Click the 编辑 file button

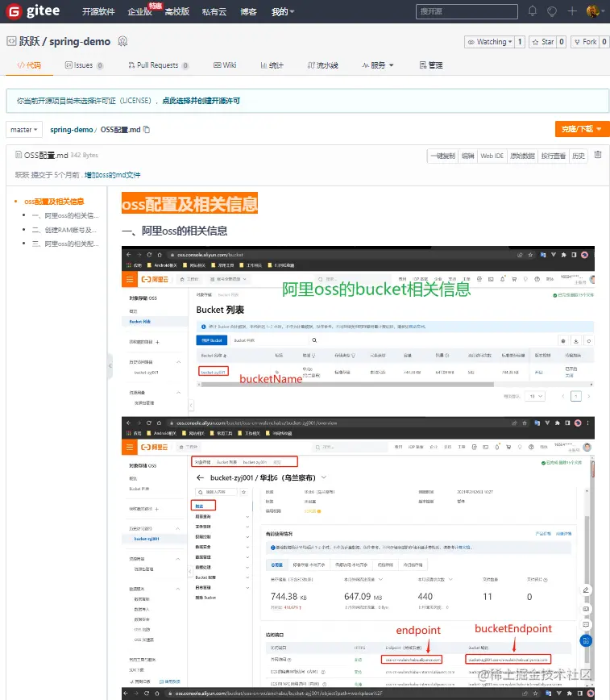(x=467, y=156)
